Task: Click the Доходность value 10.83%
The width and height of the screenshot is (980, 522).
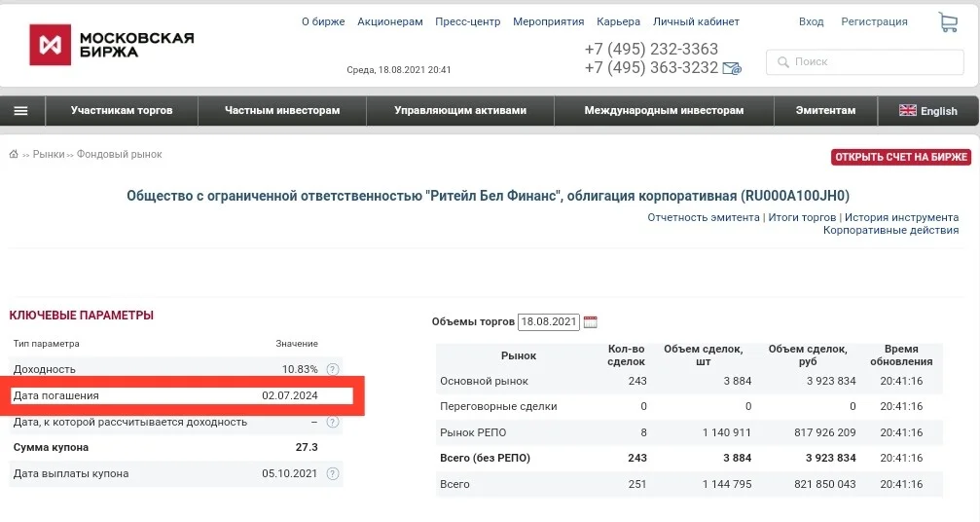Action: click(300, 369)
